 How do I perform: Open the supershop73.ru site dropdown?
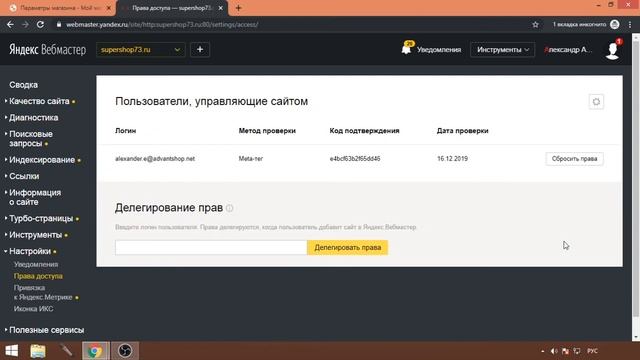pyautogui.click(x=140, y=50)
